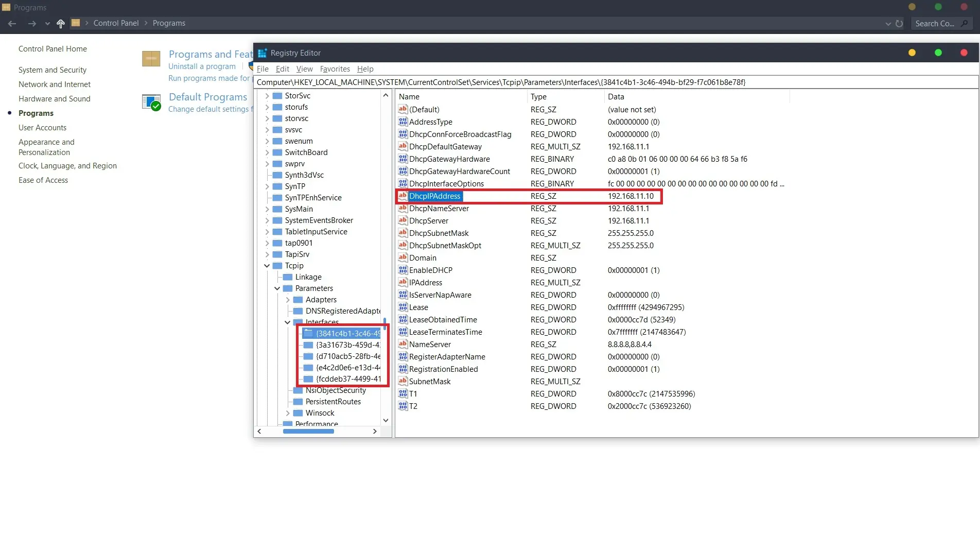Select the LeaseObtainedTime value row
This screenshot has width=980, height=550.
coord(592,320)
